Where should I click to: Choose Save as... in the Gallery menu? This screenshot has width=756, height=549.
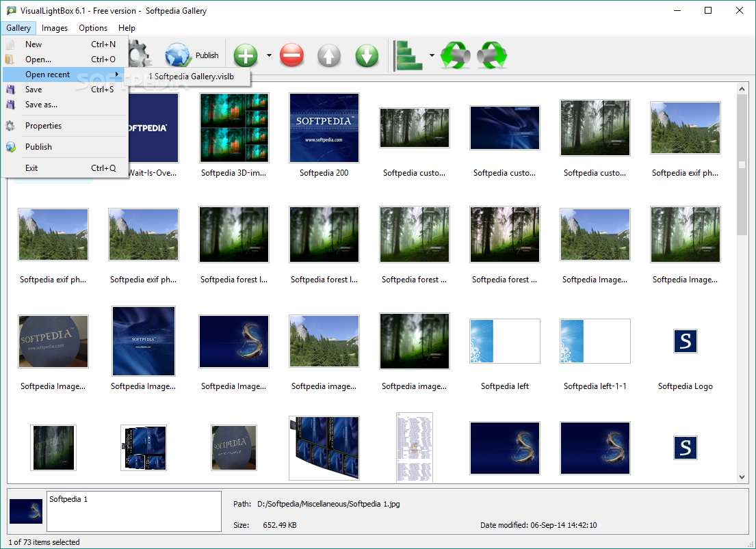65,105
